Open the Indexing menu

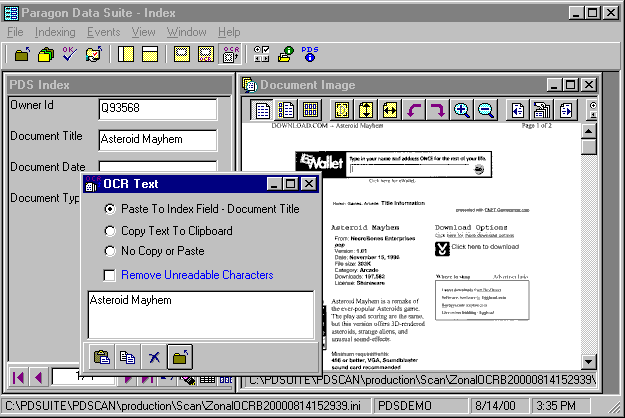click(55, 32)
